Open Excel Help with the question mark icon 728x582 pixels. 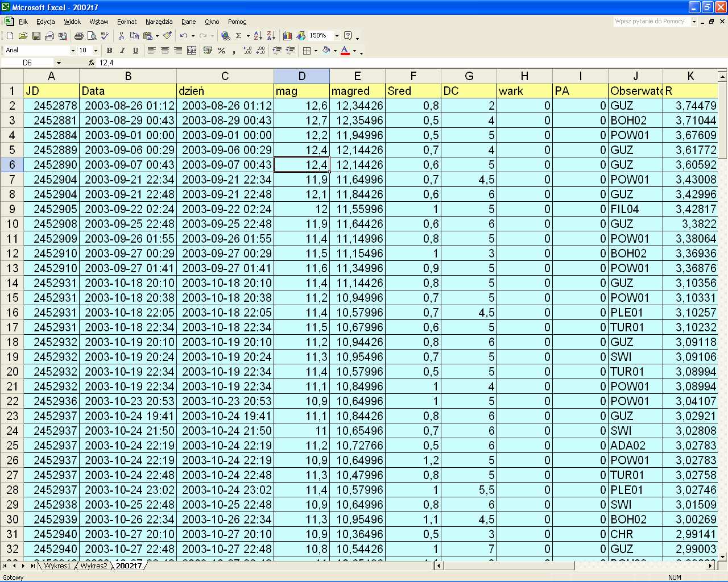click(348, 36)
